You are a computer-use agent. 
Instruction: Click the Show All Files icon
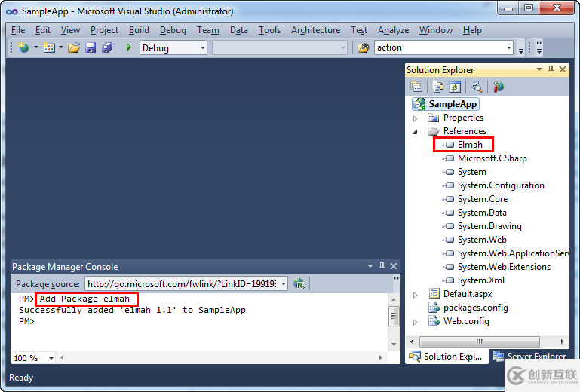tap(437, 87)
